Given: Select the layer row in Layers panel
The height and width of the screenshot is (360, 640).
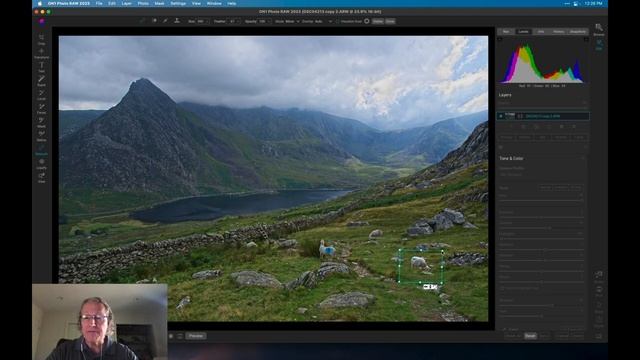Looking at the screenshot, I should click(543, 116).
